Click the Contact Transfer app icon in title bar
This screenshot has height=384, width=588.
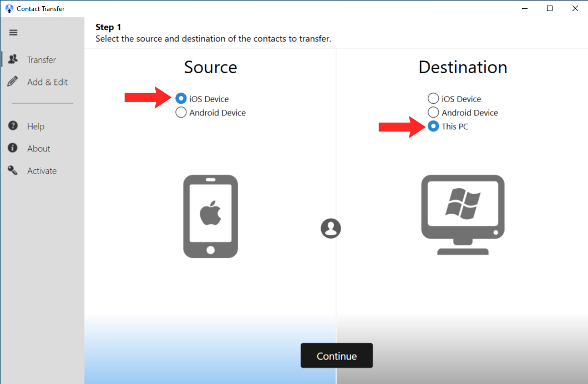point(9,8)
